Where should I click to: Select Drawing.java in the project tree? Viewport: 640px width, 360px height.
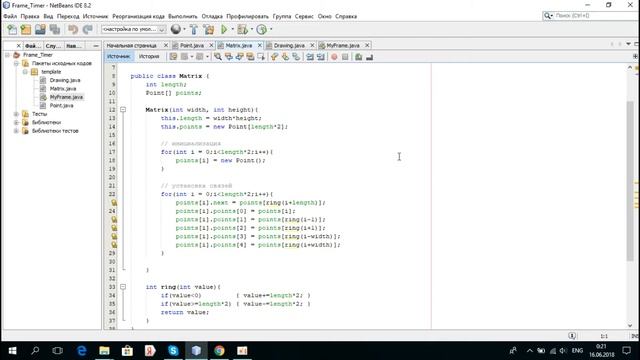pos(65,80)
